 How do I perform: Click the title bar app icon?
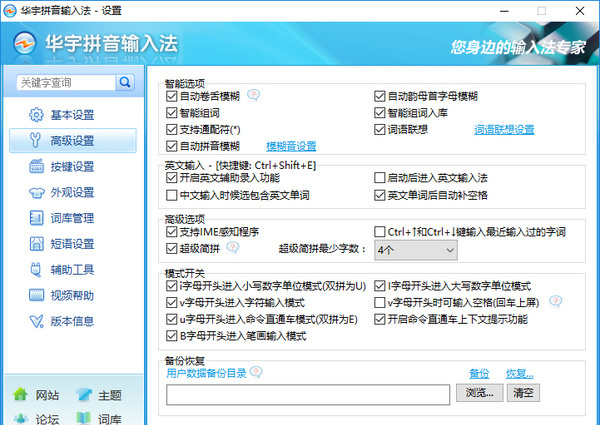(10, 10)
